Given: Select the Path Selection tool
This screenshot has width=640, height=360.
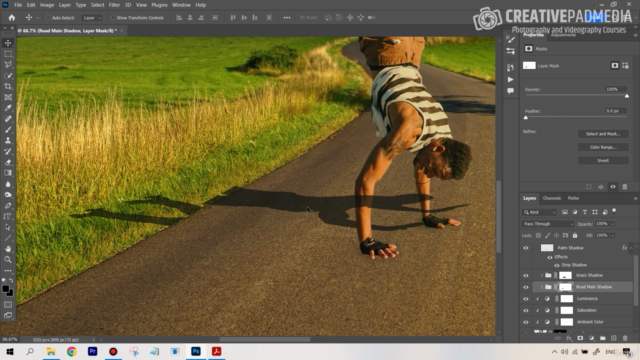Looking at the screenshot, I should pyautogui.click(x=8, y=227).
